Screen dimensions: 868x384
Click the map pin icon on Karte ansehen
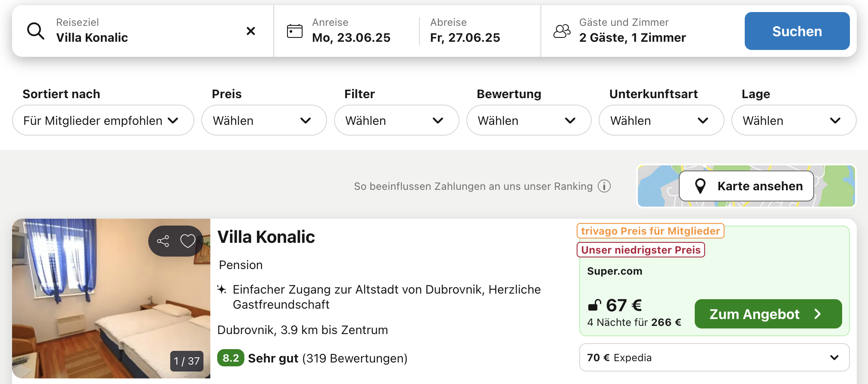[700, 186]
